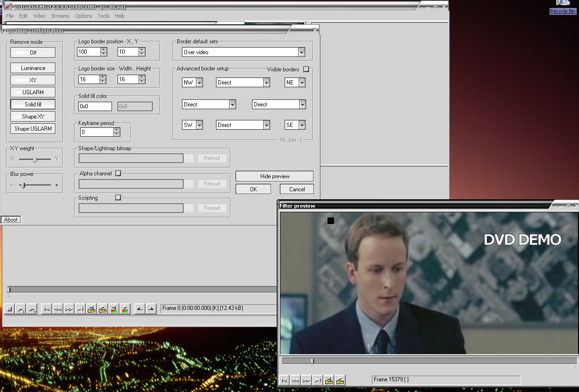Open the Video menu

coord(39,16)
